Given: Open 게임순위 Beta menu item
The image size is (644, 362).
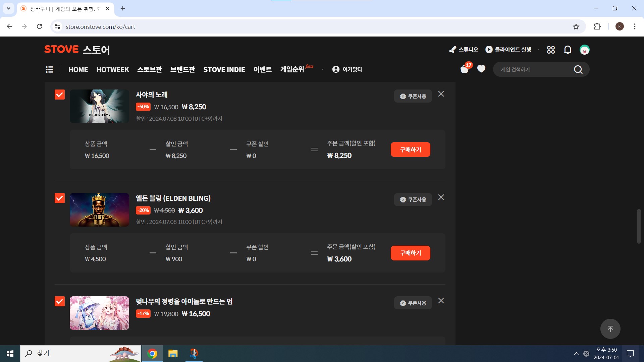Looking at the screenshot, I should 297,69.
